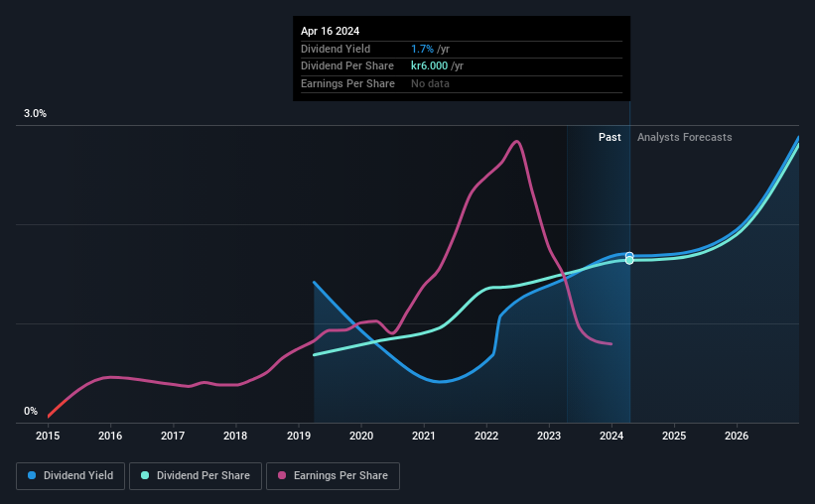This screenshot has width=815, height=504.
Task: Click the 0% y-axis label
Action: [x=31, y=411]
